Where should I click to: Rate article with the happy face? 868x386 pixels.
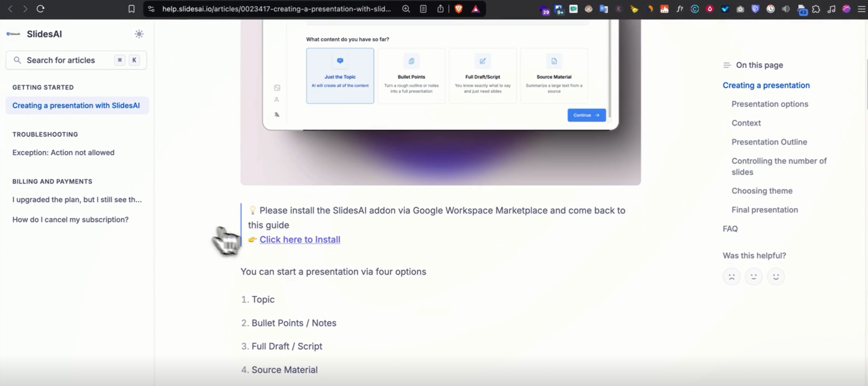tap(776, 277)
